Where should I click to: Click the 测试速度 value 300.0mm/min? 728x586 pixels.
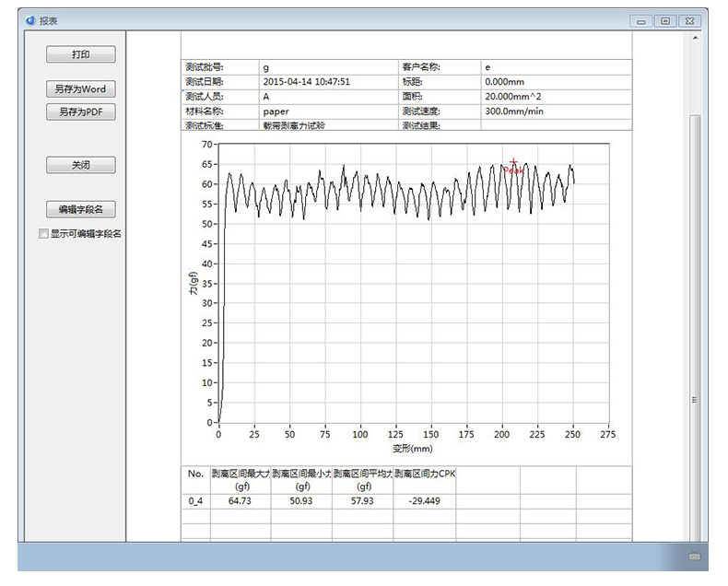[514, 111]
